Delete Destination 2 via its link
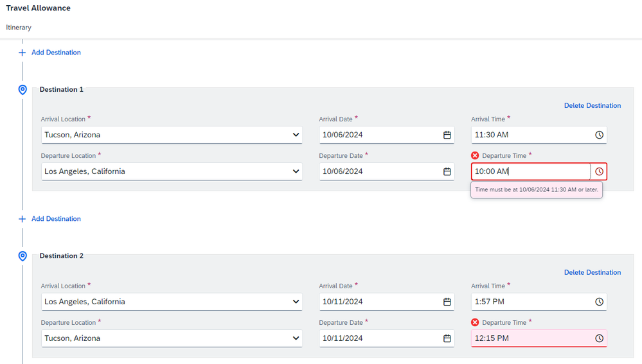Image resolution: width=642 pixels, height=364 pixels. pyautogui.click(x=592, y=272)
